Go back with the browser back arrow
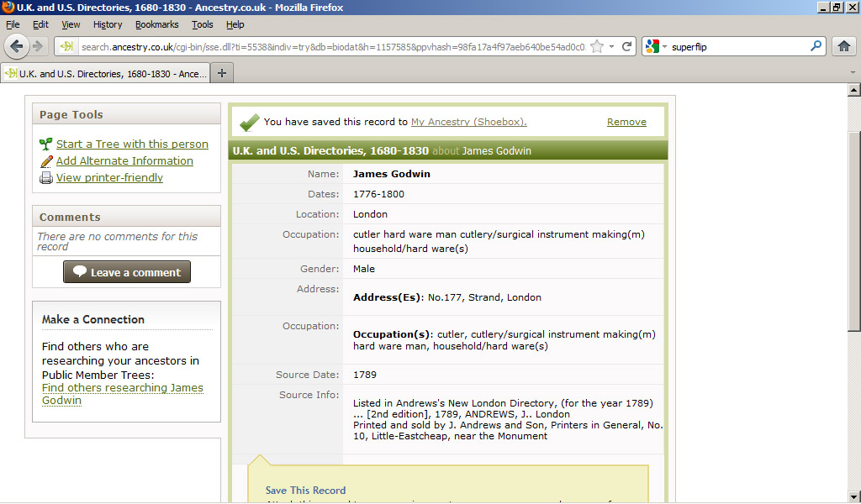The width and height of the screenshot is (861, 504). pos(17,46)
